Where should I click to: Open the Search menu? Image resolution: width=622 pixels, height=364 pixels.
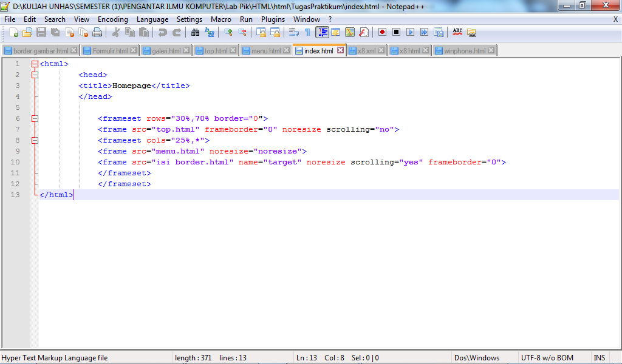[55, 19]
